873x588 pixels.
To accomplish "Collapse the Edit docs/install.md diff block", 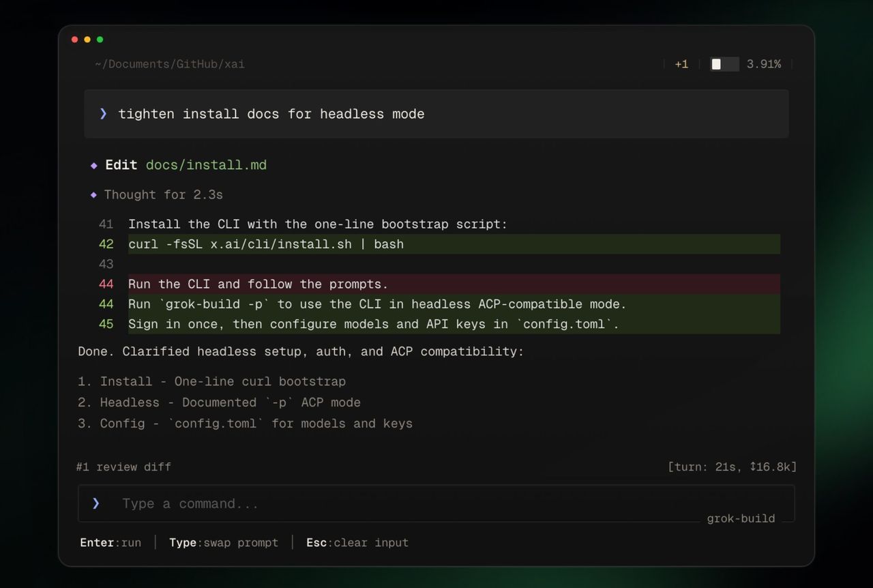I will (121, 165).
